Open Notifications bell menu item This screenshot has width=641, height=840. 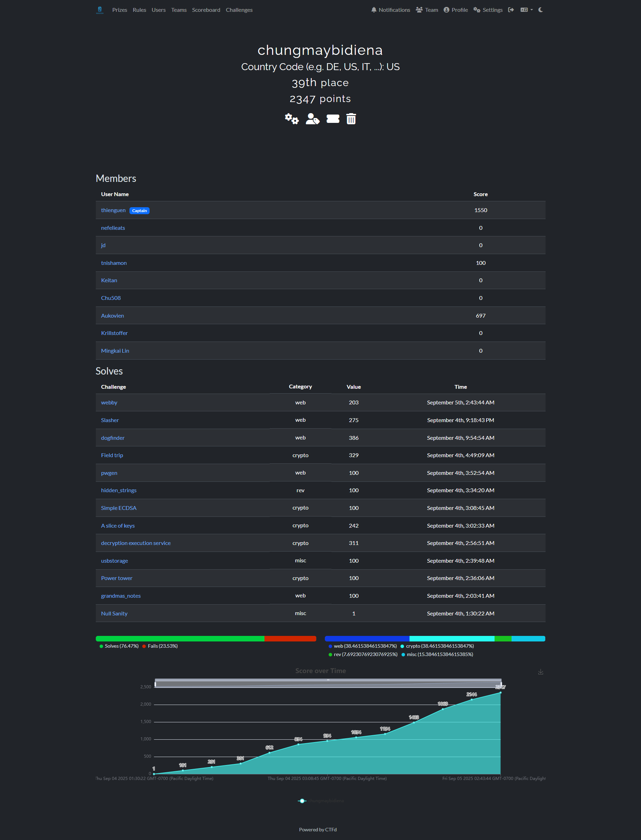(390, 10)
